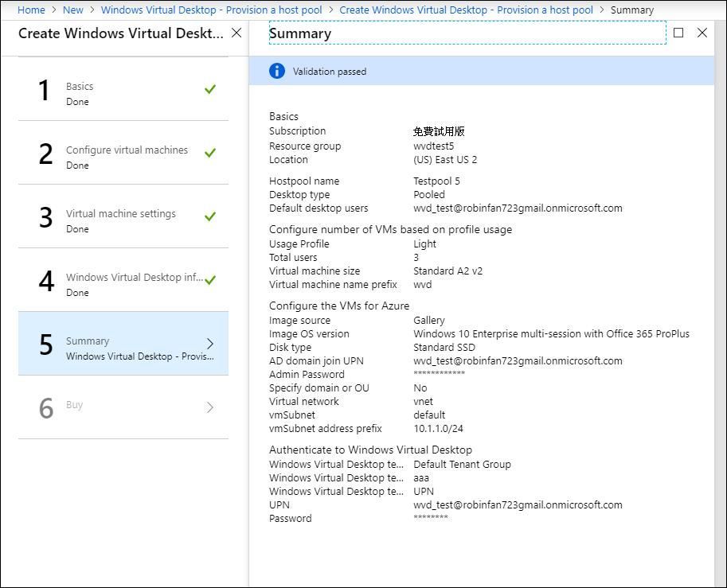Click the Default desktop users email value
Image resolution: width=727 pixels, height=588 pixels.
pyautogui.click(x=518, y=208)
